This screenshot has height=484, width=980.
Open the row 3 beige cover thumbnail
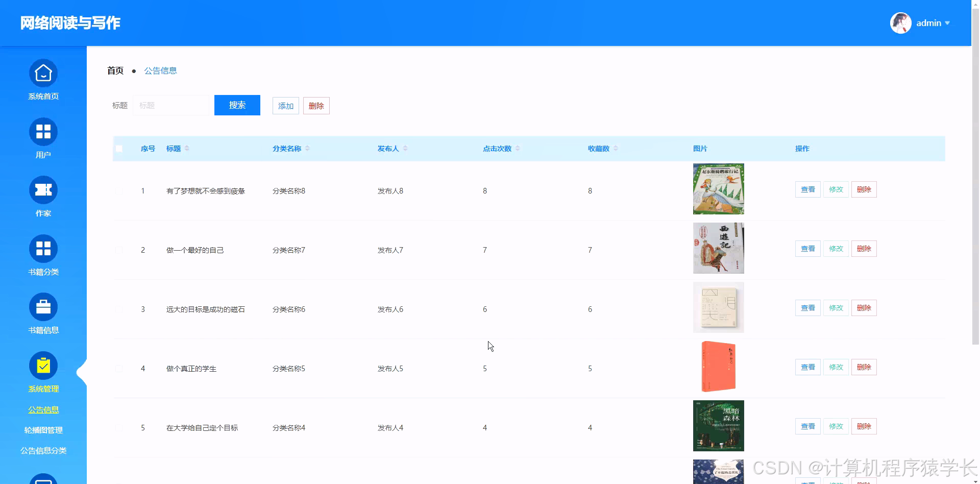point(719,307)
